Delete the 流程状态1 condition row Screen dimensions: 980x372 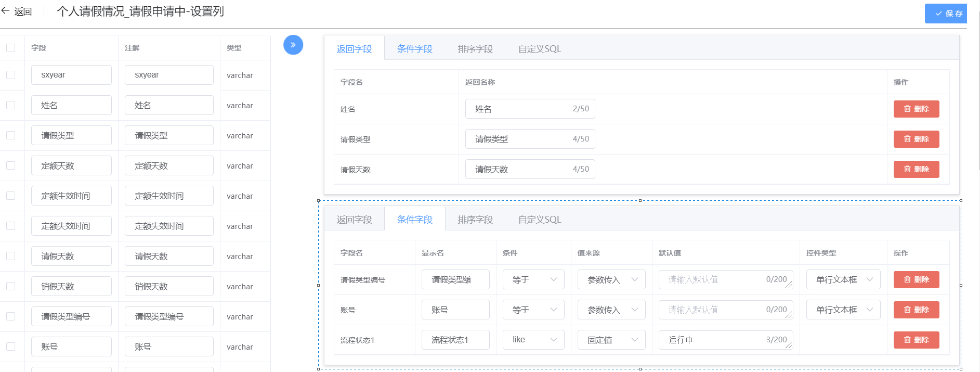click(x=916, y=340)
